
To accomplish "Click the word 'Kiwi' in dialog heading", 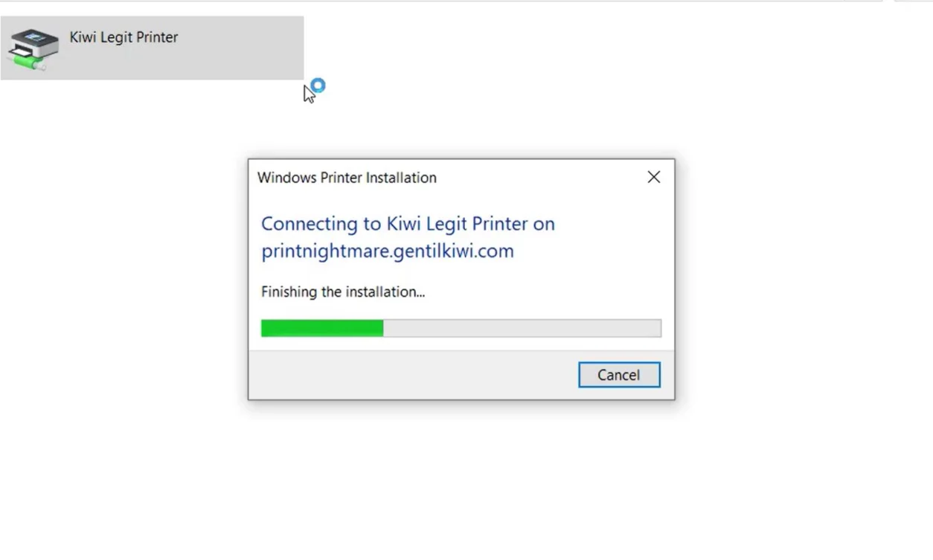I will (404, 224).
